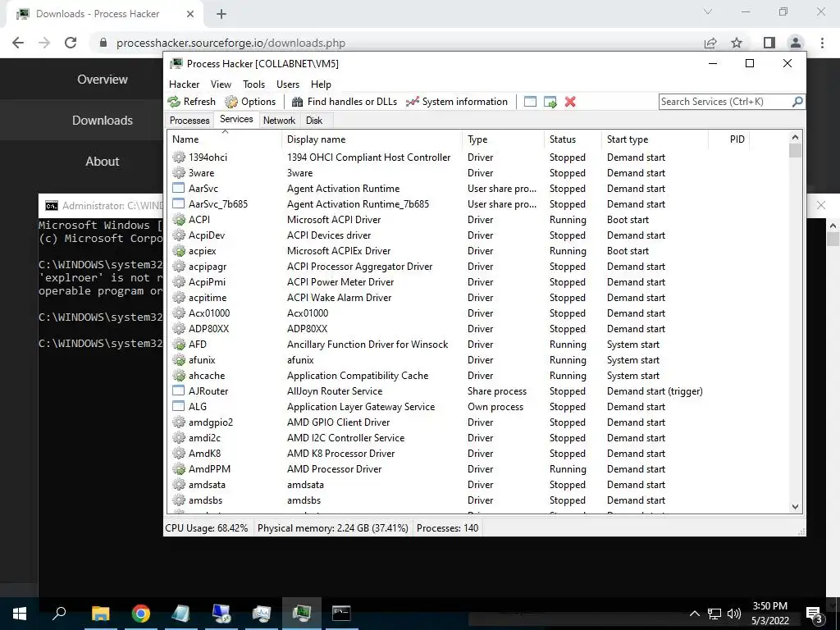Open File Explorer from the taskbar

[100, 613]
